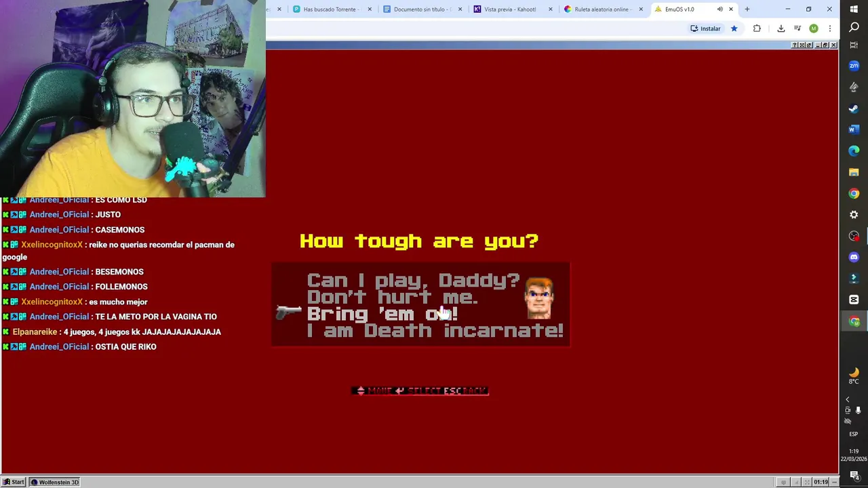Open a new Chrome tab
The width and height of the screenshot is (868, 488).
pos(747,9)
